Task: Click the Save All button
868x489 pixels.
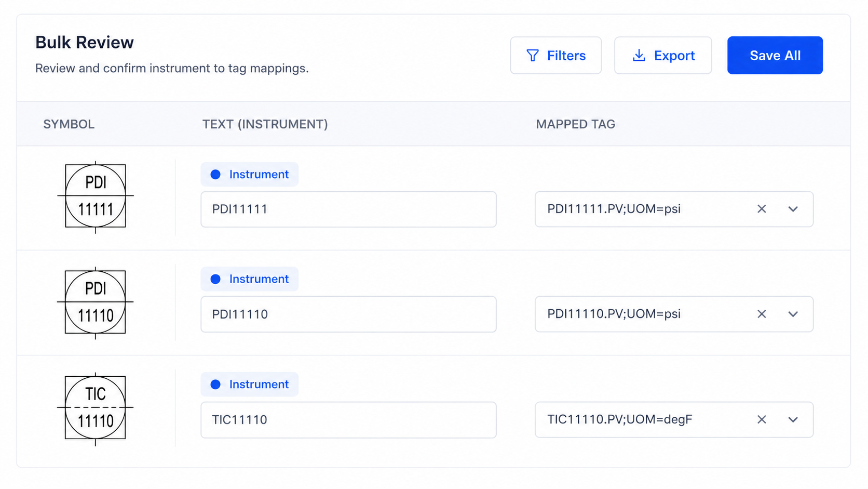Action: pyautogui.click(x=775, y=55)
